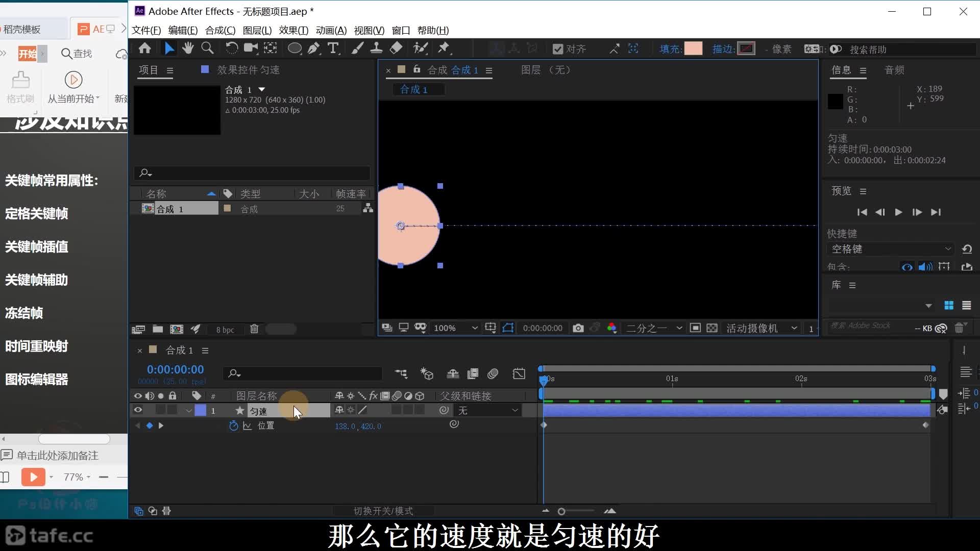The image size is (980, 551).
Task: Open the parent link 无 dropdown
Action: pyautogui.click(x=488, y=410)
